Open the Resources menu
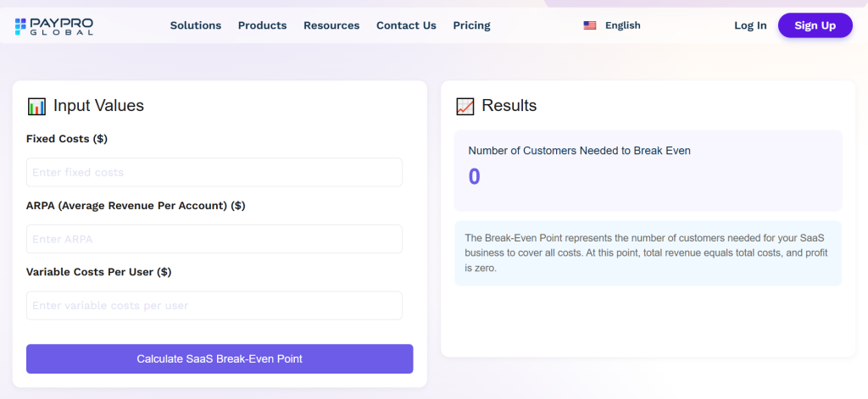Viewport: 868px width, 399px height. (331, 25)
